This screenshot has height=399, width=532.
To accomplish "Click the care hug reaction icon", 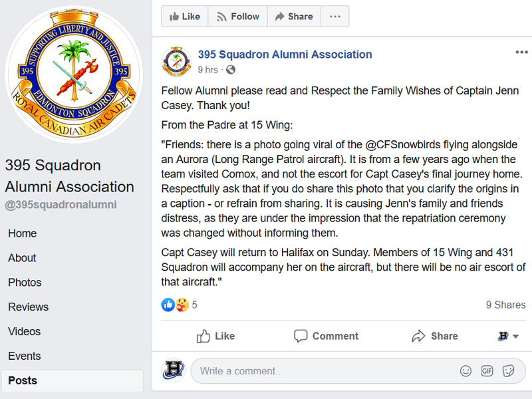I will [182, 305].
